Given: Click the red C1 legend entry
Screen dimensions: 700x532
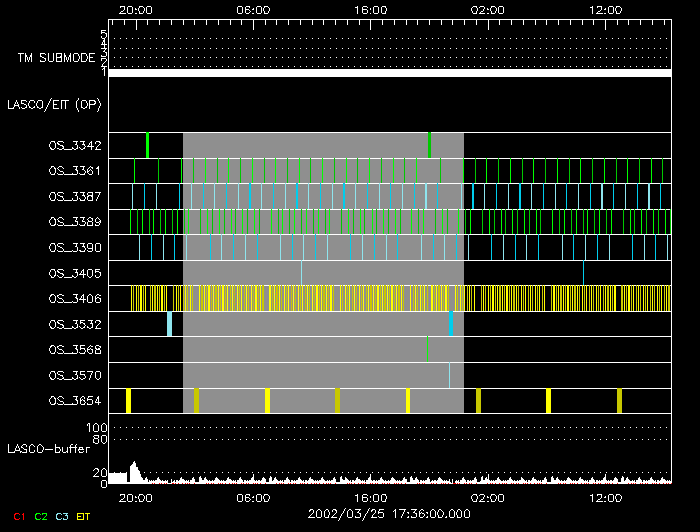Looking at the screenshot, I should click(18, 516).
